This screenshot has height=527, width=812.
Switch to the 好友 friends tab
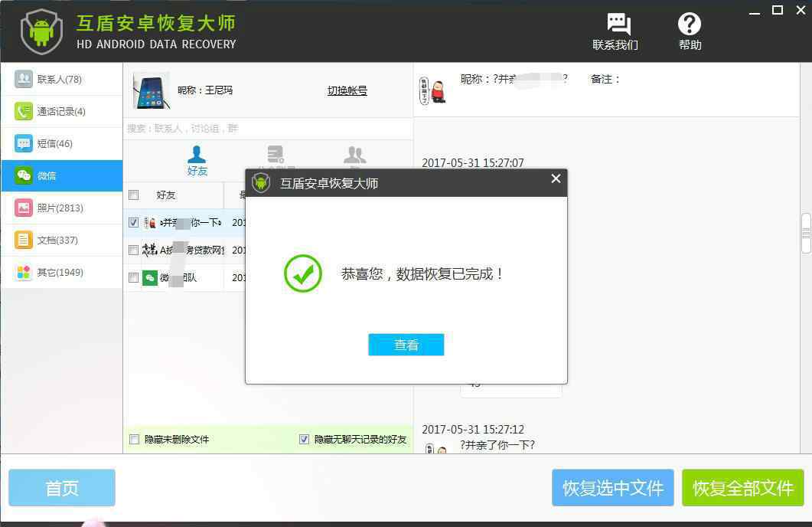coord(197,161)
